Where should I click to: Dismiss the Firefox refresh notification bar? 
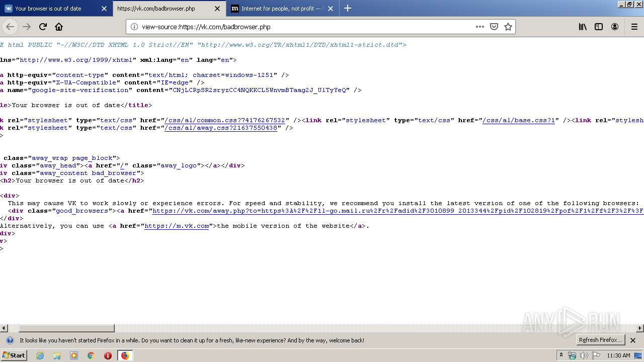click(x=633, y=340)
